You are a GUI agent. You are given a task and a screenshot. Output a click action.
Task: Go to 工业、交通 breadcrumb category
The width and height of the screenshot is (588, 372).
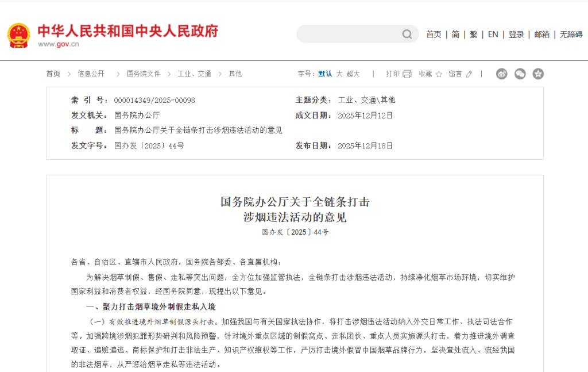click(x=194, y=74)
